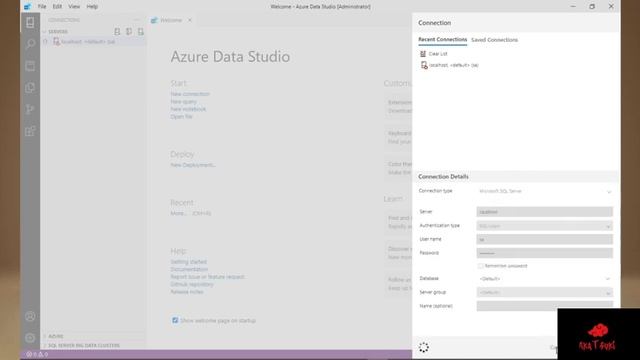Click the More recent items link
Viewport: 640px width, 360px height.
[179, 213]
